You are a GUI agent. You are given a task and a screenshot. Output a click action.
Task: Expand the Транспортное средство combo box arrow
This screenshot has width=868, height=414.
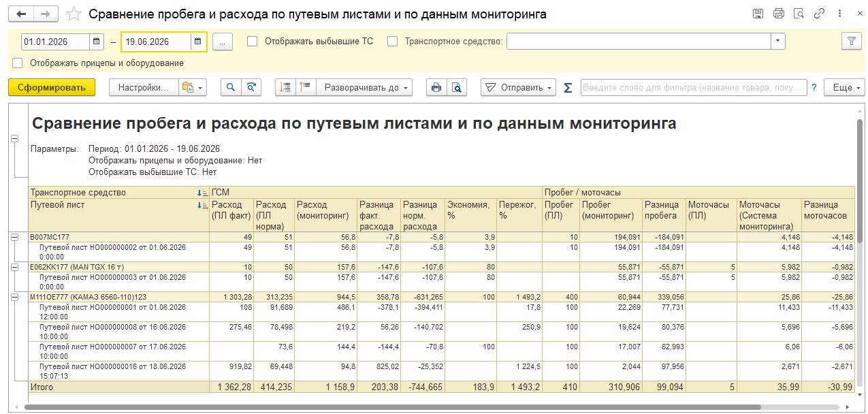[x=777, y=41]
